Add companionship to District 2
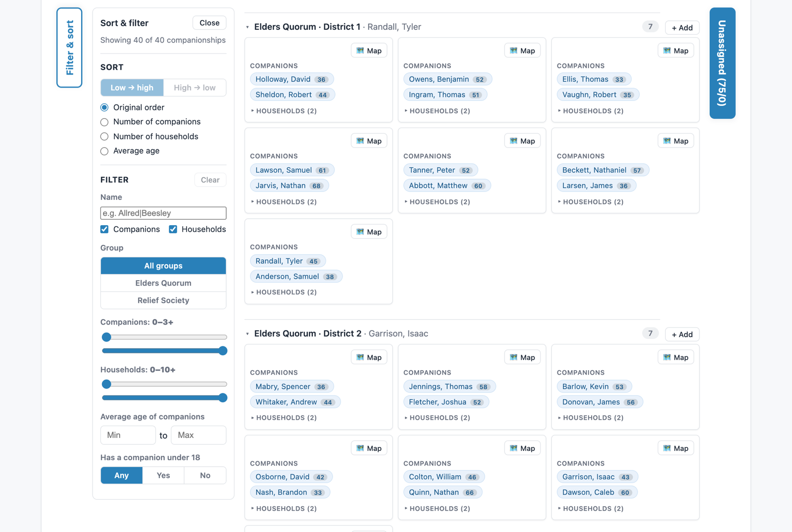 pyautogui.click(x=682, y=335)
